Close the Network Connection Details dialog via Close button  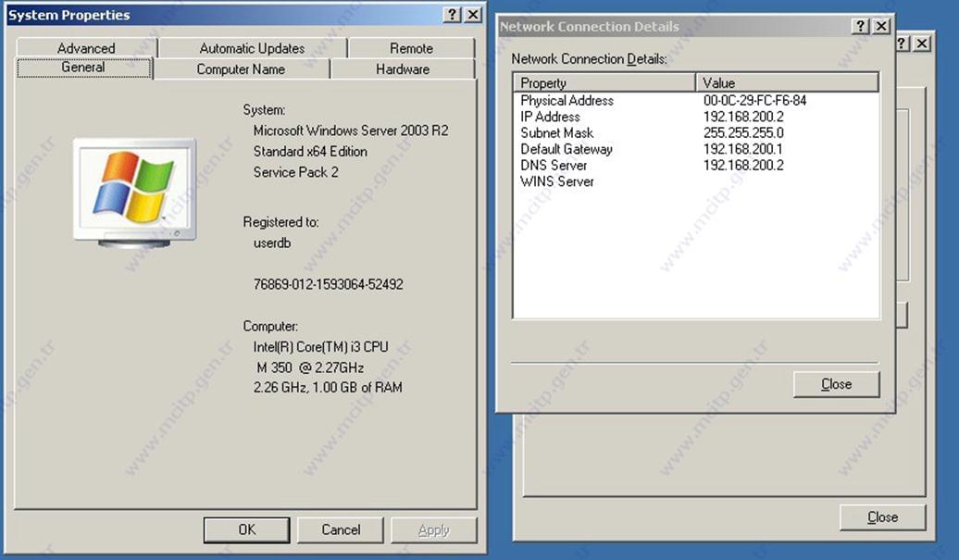click(836, 384)
